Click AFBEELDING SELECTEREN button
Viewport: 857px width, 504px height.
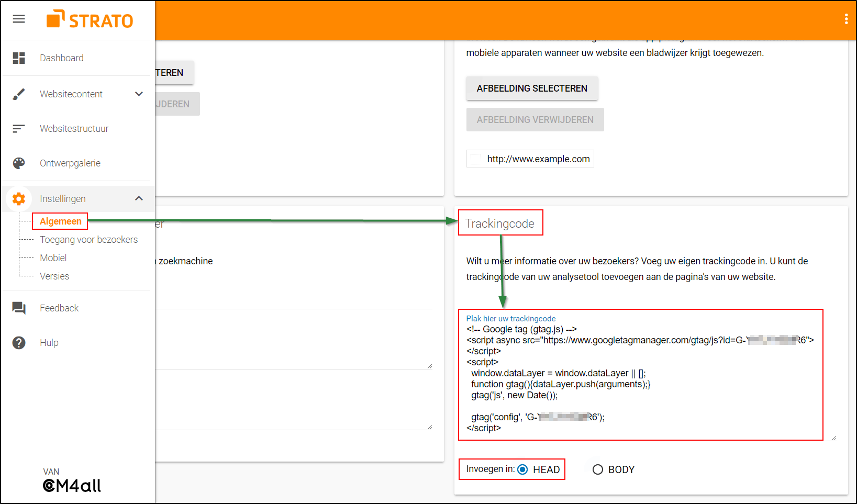click(532, 88)
